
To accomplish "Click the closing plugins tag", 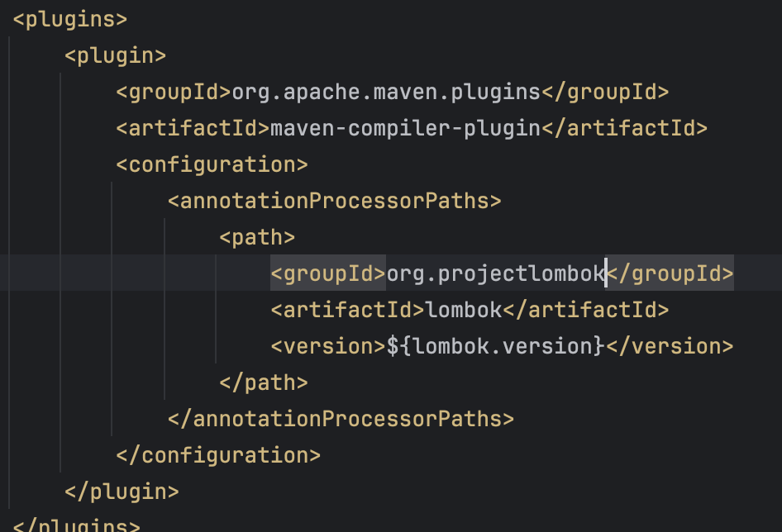I will (x=77, y=525).
